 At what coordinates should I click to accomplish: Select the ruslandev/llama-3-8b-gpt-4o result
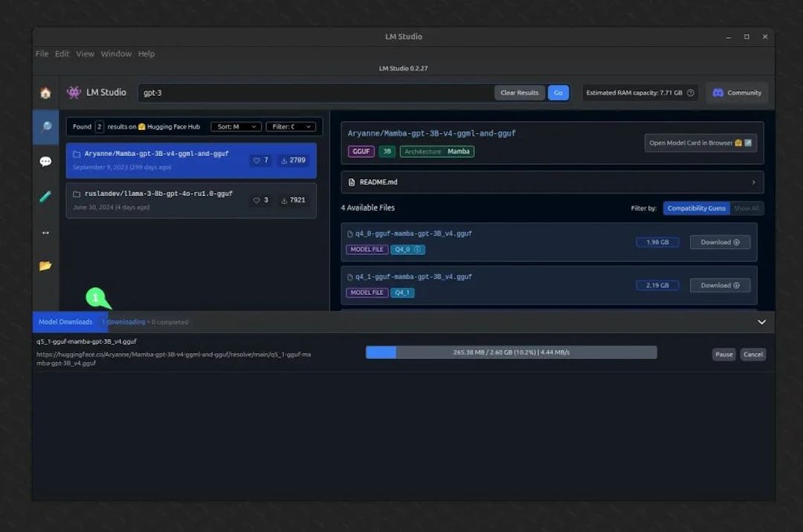190,198
